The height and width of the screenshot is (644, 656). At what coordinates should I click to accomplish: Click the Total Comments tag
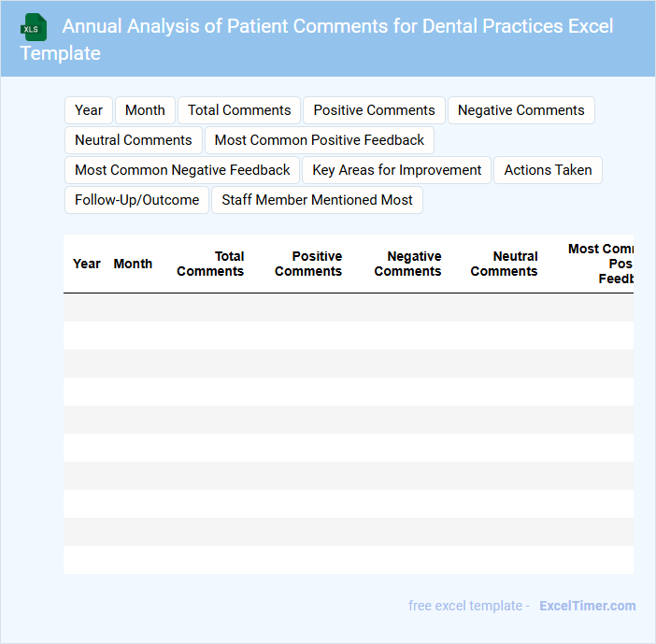click(x=239, y=110)
